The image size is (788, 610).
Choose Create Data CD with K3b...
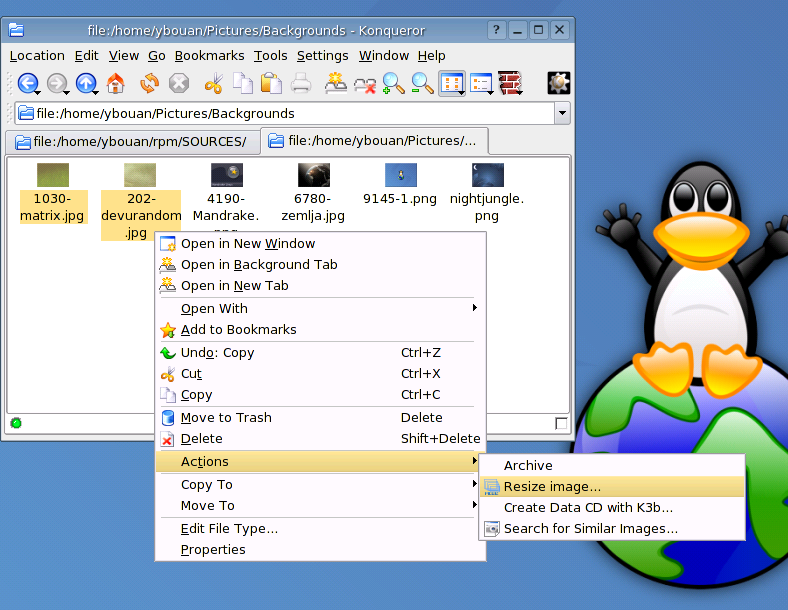click(612, 508)
